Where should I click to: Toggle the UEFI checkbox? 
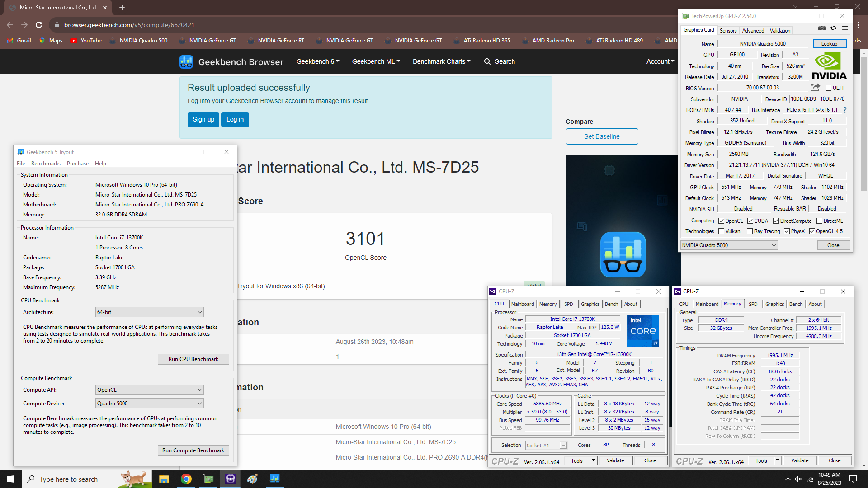(828, 88)
